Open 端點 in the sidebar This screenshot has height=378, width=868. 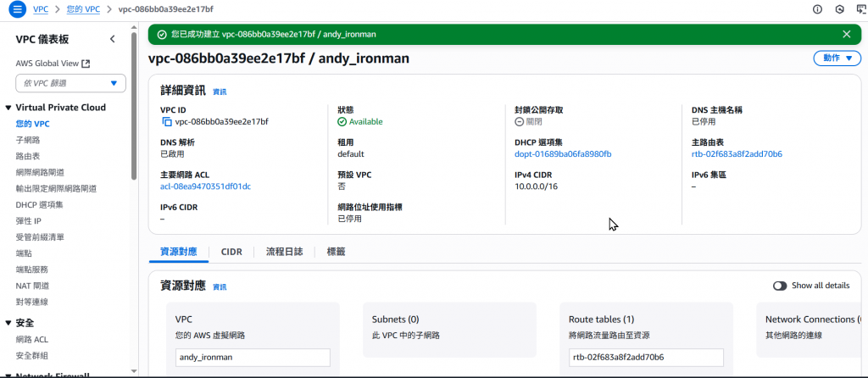point(24,253)
